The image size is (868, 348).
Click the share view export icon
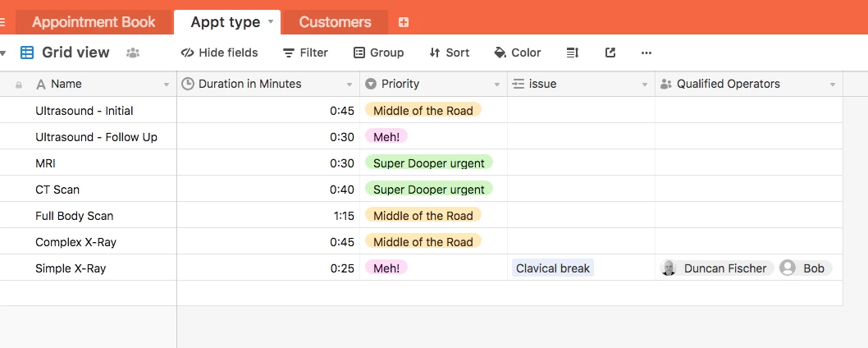tap(610, 53)
